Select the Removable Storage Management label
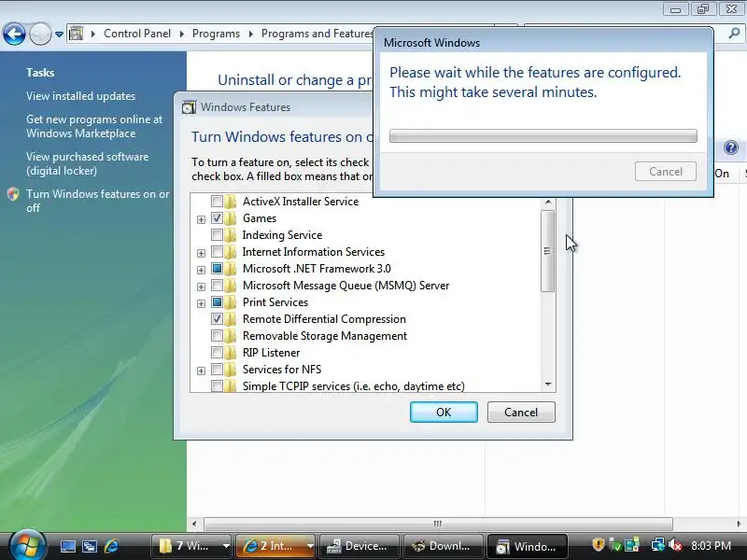This screenshot has height=560, width=747. tap(324, 336)
